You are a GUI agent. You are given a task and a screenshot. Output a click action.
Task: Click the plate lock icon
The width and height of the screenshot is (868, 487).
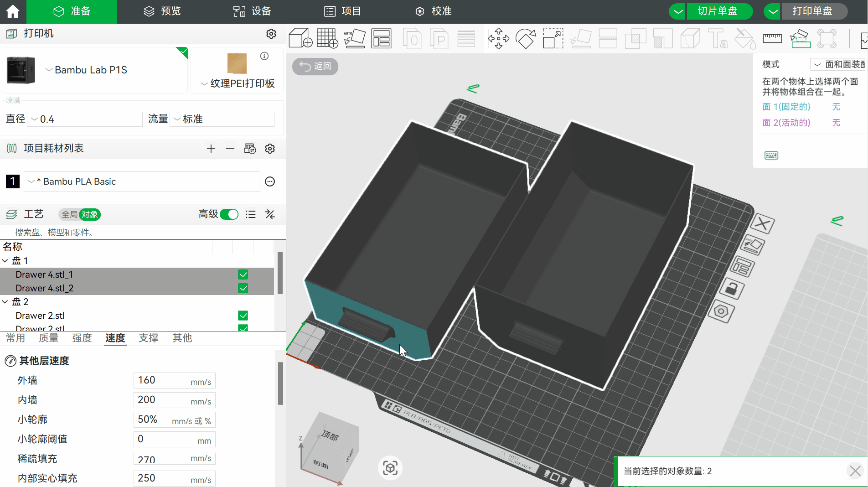click(732, 289)
